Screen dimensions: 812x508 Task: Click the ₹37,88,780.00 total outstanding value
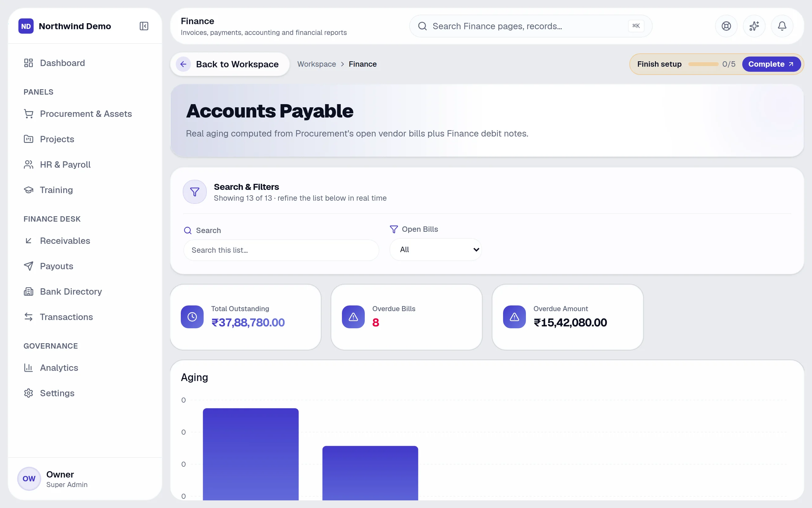point(248,323)
